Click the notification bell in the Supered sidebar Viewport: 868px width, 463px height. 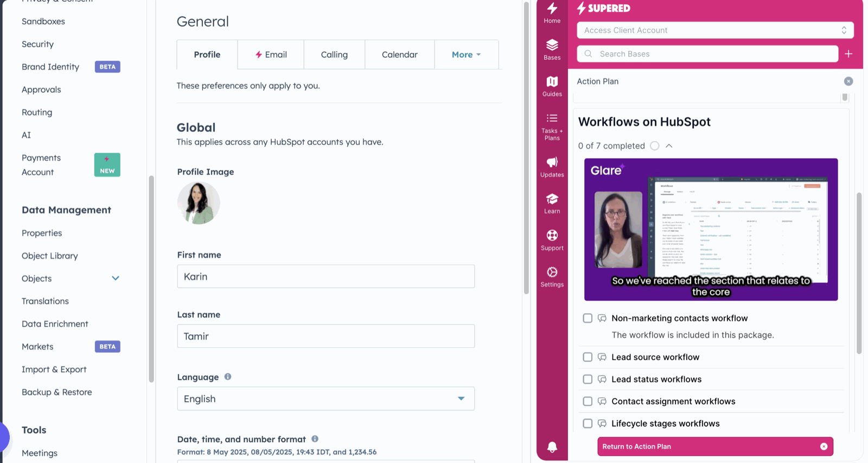tap(552, 447)
